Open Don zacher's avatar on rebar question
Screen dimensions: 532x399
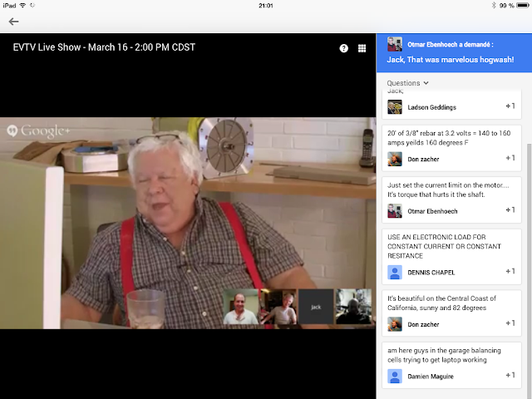395,159
